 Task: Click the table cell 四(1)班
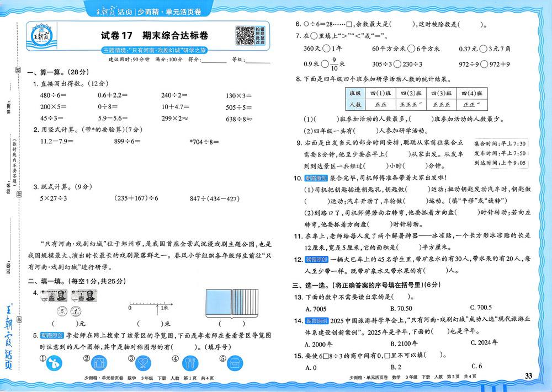380,93
